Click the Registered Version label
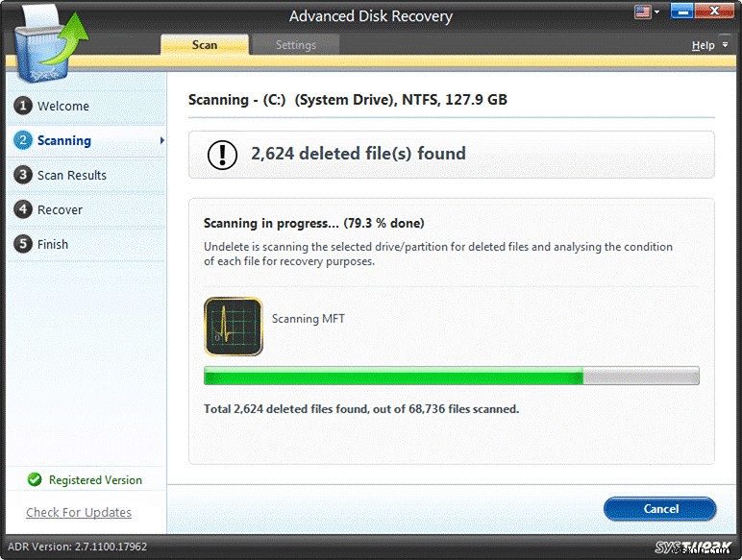 95,480
